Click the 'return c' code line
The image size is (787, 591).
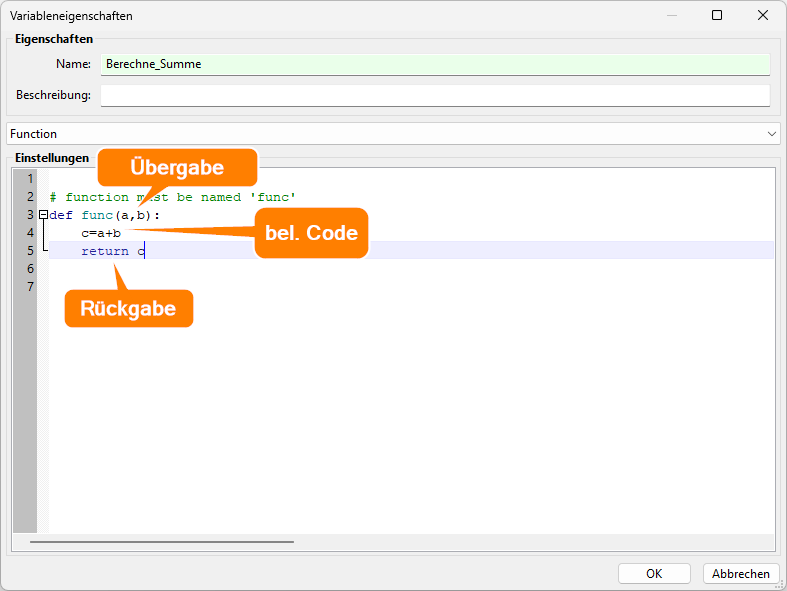(113, 251)
